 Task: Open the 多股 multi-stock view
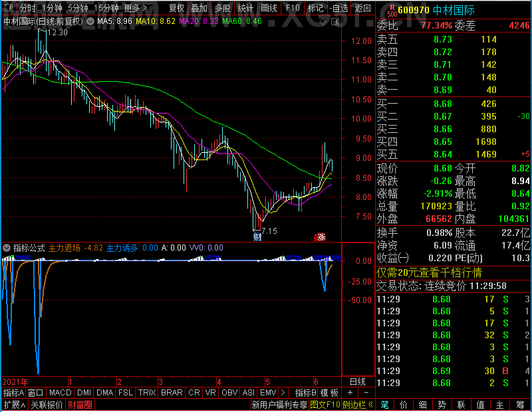point(222,8)
